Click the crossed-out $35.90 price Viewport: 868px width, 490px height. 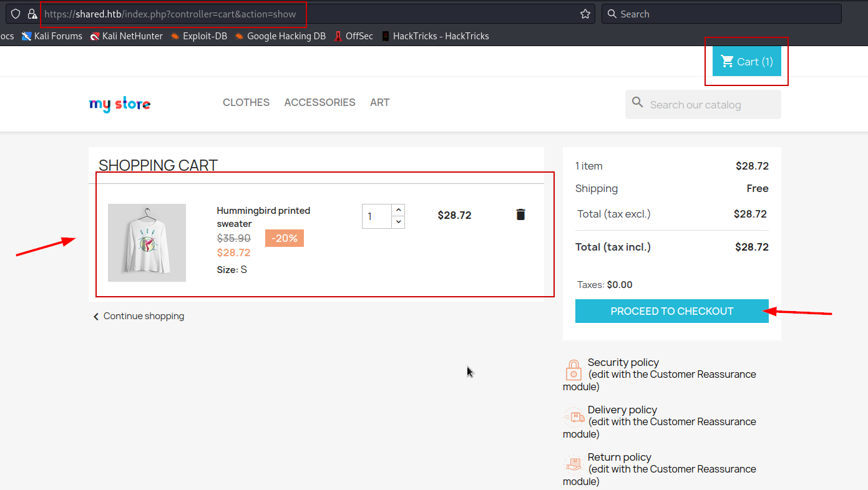coord(234,238)
